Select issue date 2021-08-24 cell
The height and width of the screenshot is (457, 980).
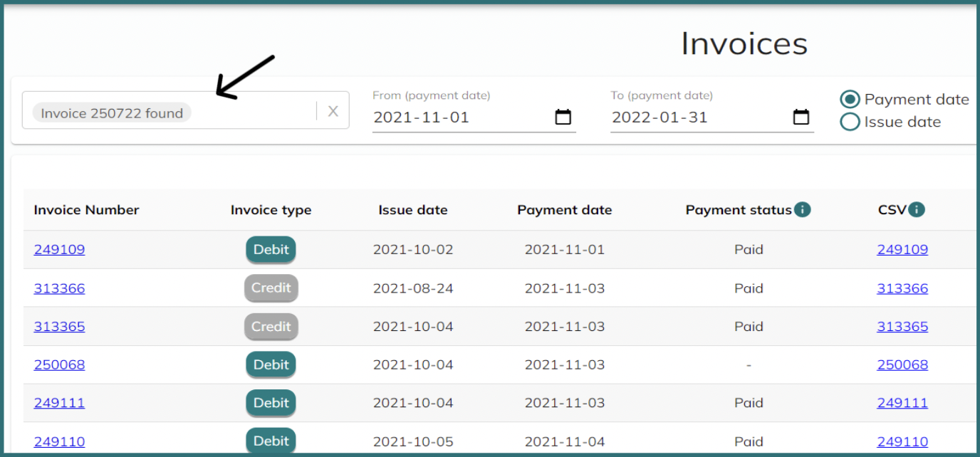tap(413, 288)
